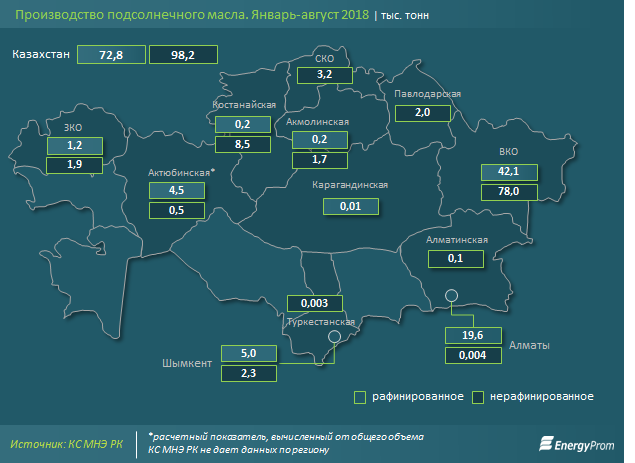
Task: Select the ЗКО unrefined value 1,9
Action: tap(73, 164)
